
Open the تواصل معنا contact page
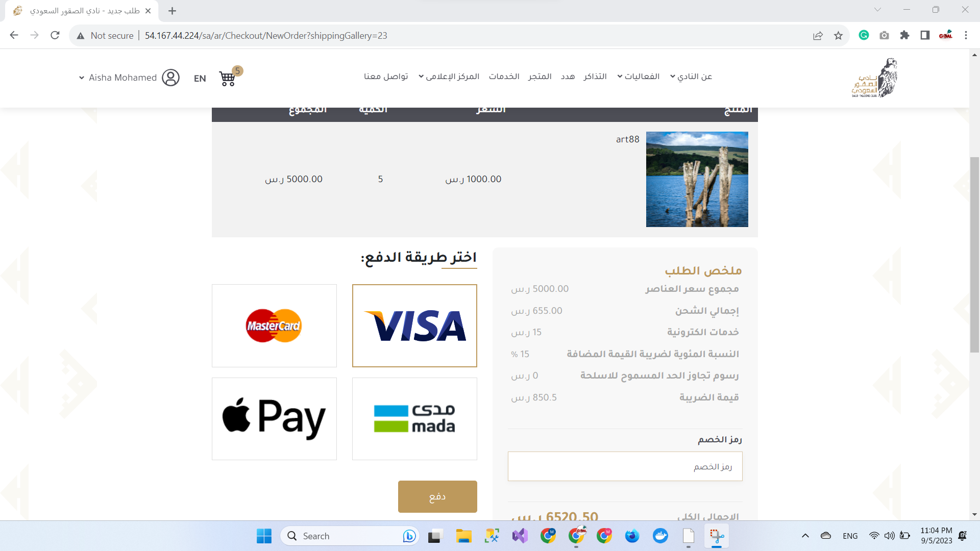[x=386, y=77]
